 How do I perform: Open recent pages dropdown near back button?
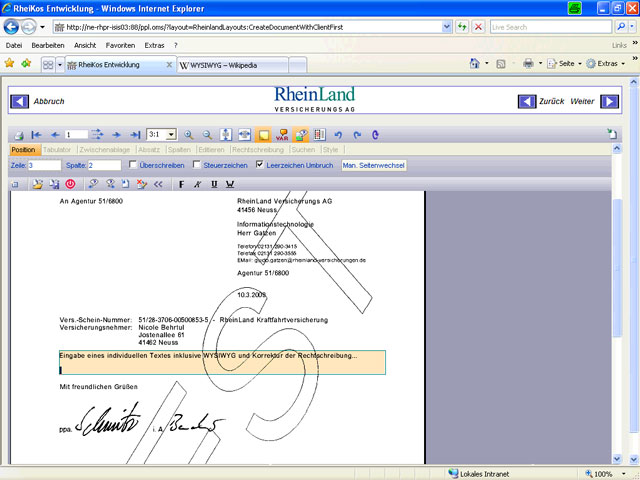42,27
